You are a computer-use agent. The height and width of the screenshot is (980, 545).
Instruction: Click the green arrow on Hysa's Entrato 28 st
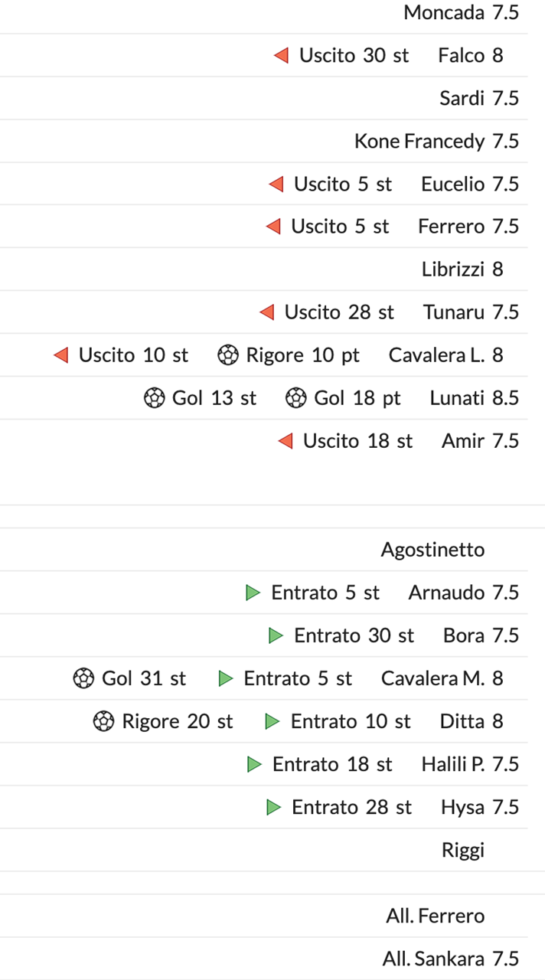pos(274,807)
